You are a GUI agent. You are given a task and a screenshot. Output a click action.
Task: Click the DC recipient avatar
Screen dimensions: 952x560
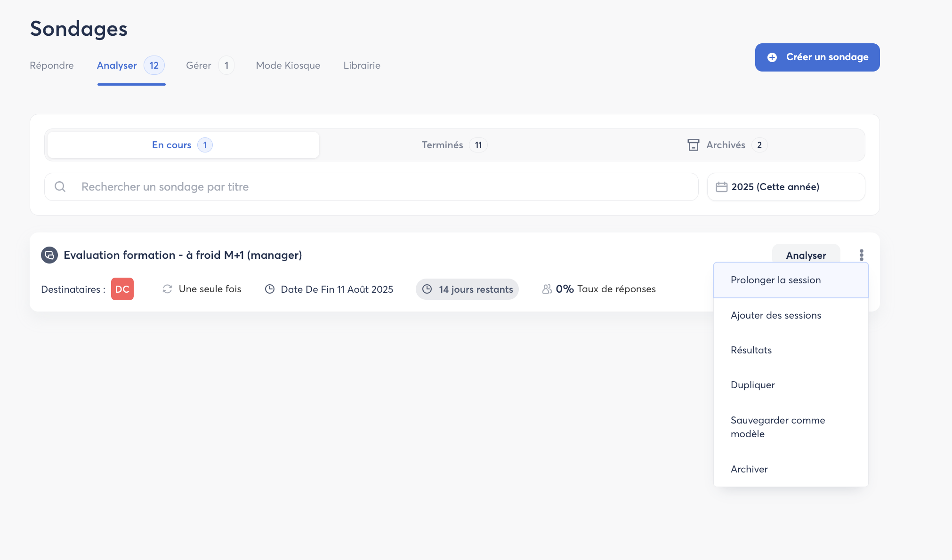(x=122, y=289)
